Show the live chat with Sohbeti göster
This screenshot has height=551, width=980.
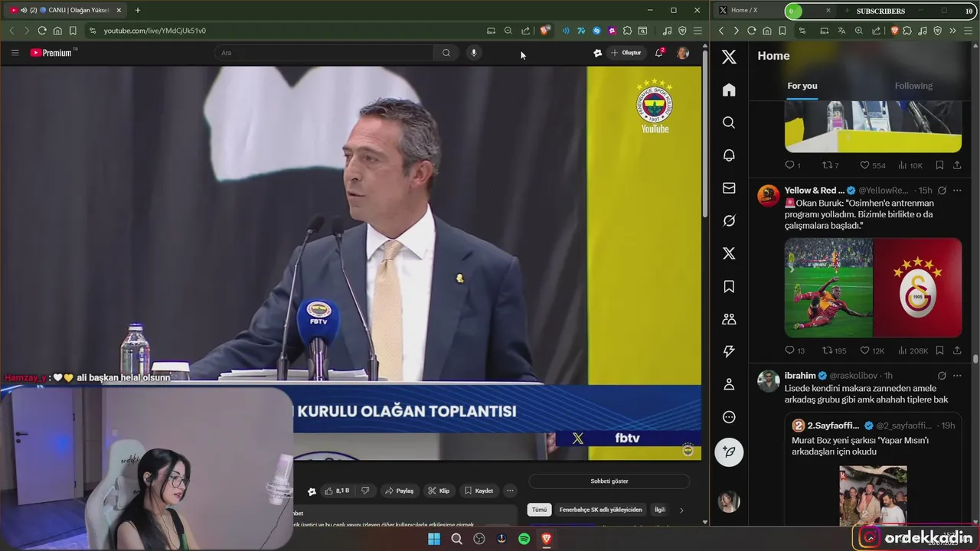point(609,481)
